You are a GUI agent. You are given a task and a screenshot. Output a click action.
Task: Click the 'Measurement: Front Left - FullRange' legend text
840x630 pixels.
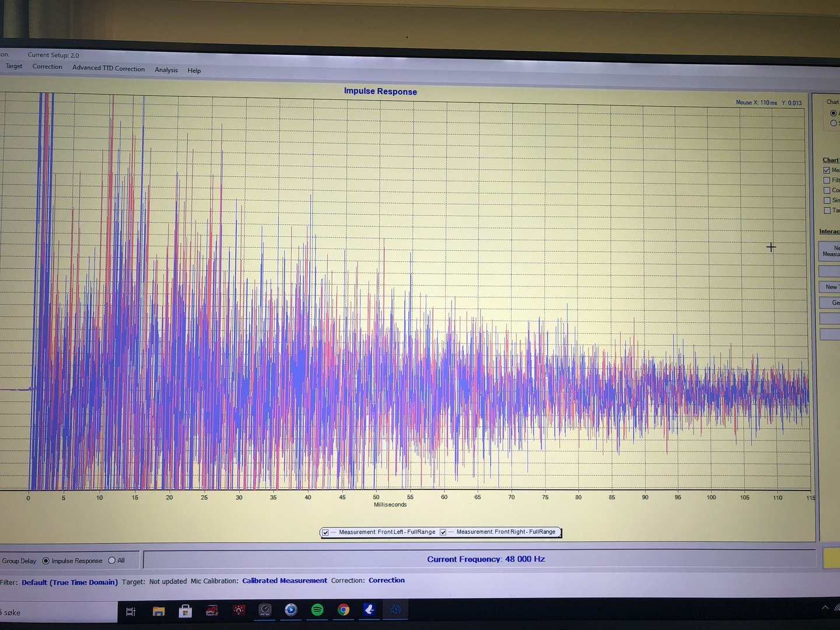pyautogui.click(x=387, y=532)
